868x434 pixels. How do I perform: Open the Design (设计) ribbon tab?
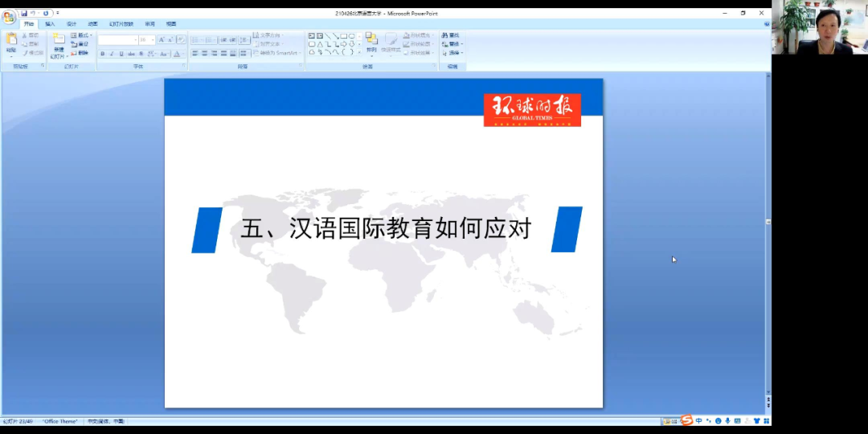tap(72, 24)
